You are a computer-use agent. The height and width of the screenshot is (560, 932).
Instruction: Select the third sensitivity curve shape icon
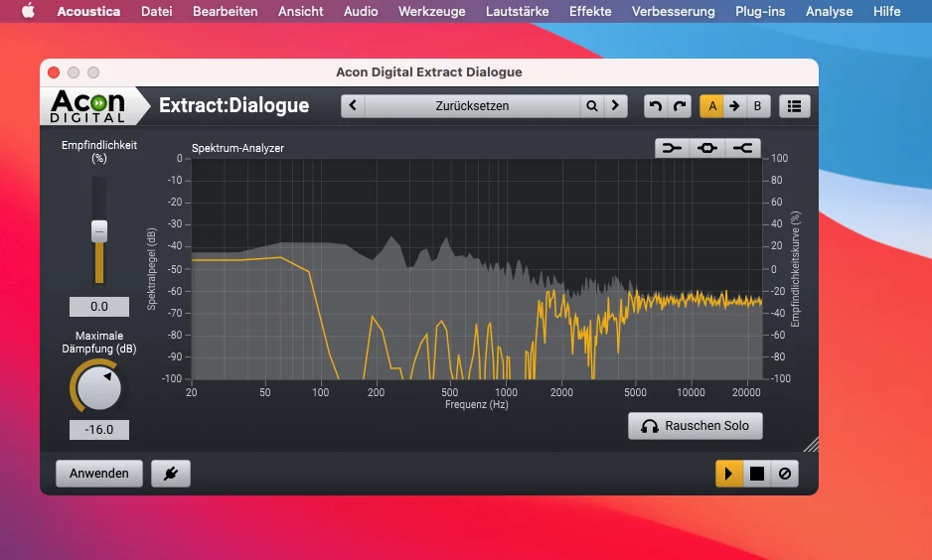743,148
